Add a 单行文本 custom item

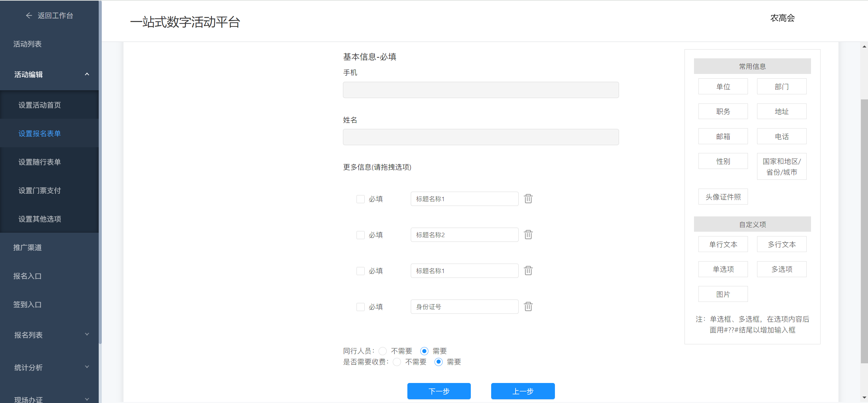(x=723, y=244)
